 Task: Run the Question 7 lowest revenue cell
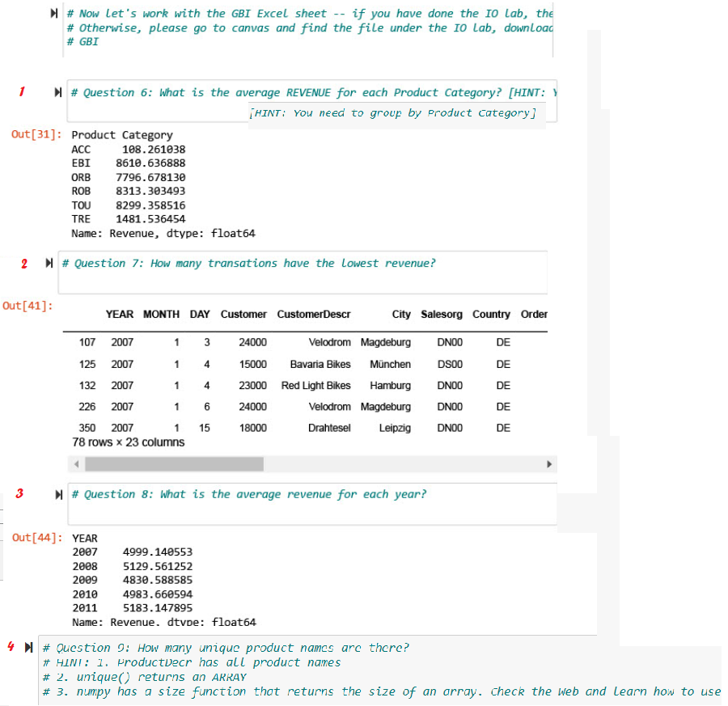pos(49,262)
